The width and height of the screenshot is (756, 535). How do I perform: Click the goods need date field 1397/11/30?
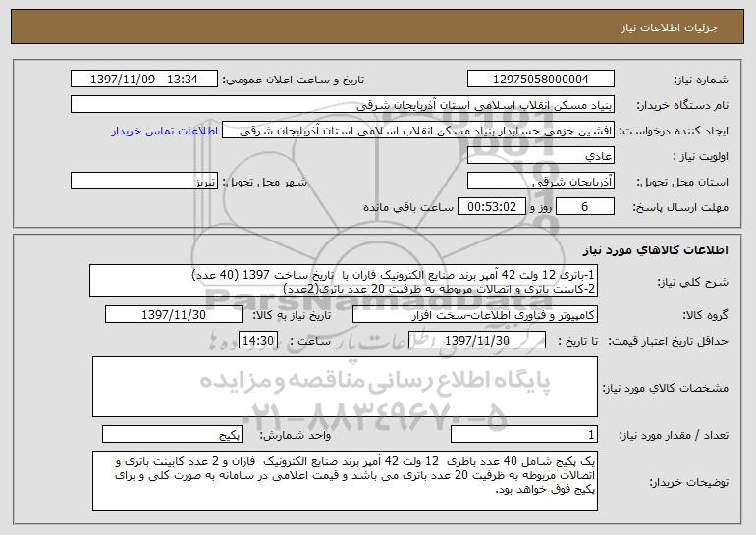pyautogui.click(x=174, y=315)
